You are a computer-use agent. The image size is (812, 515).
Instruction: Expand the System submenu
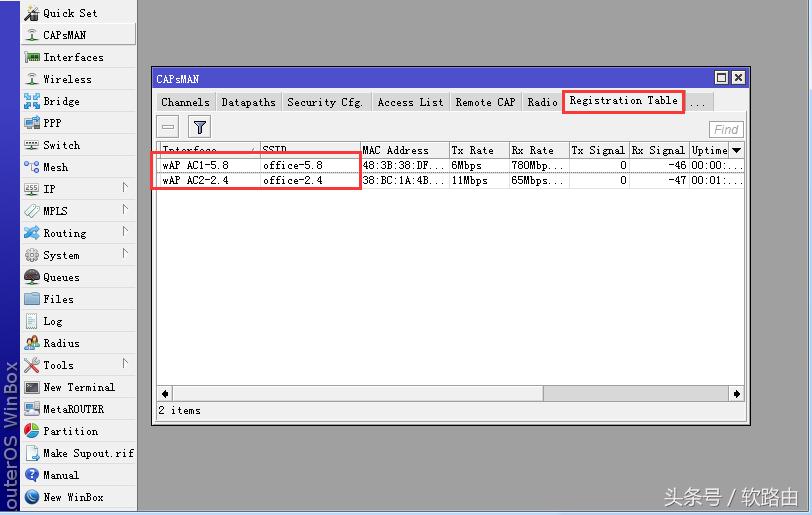tap(61, 255)
